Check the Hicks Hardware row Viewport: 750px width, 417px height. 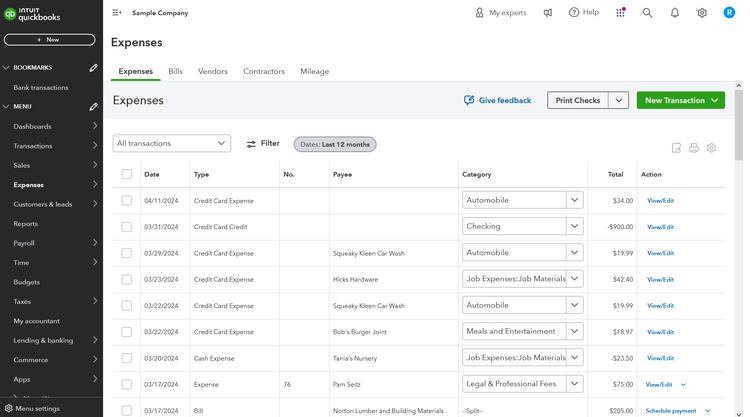click(x=126, y=279)
